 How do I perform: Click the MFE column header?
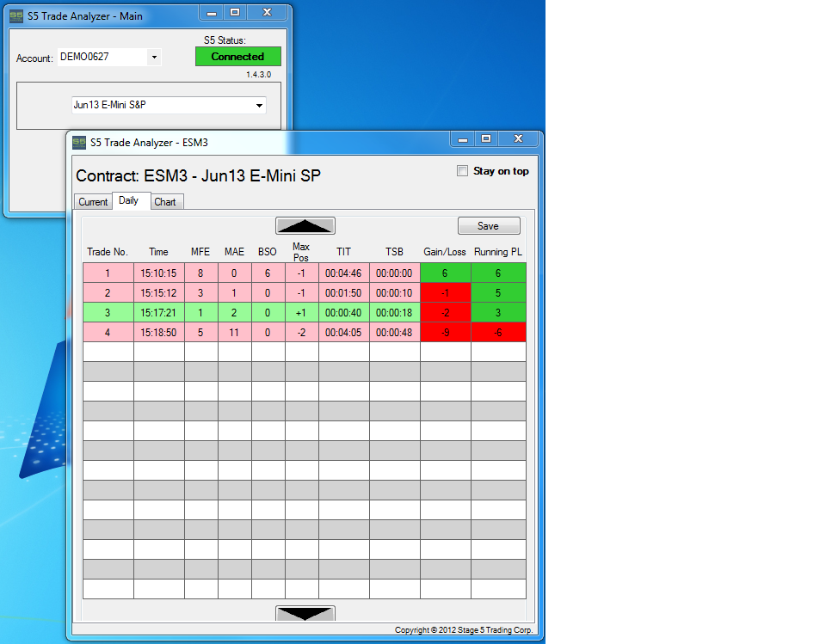[200, 252]
